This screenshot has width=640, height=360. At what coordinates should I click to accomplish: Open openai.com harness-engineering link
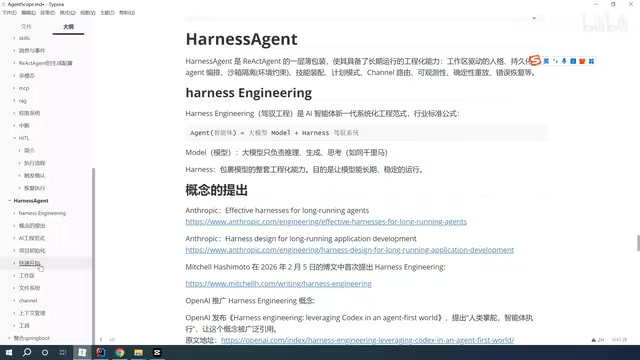[367, 340]
